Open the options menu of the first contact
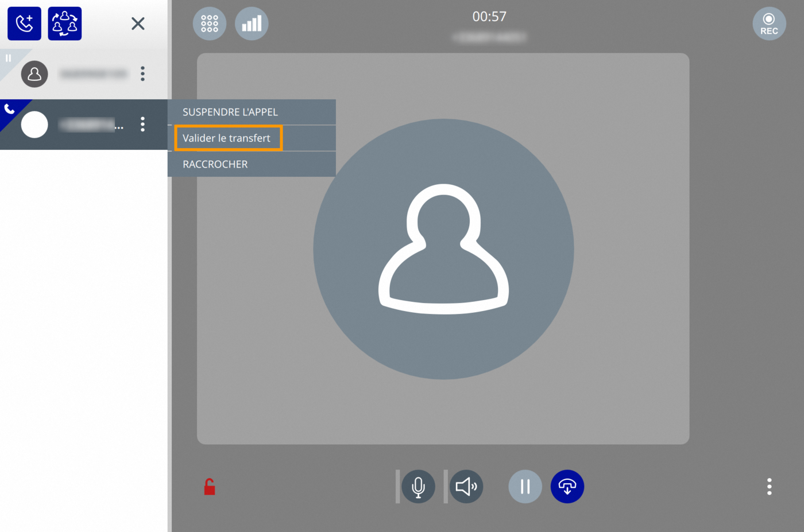 142,73
